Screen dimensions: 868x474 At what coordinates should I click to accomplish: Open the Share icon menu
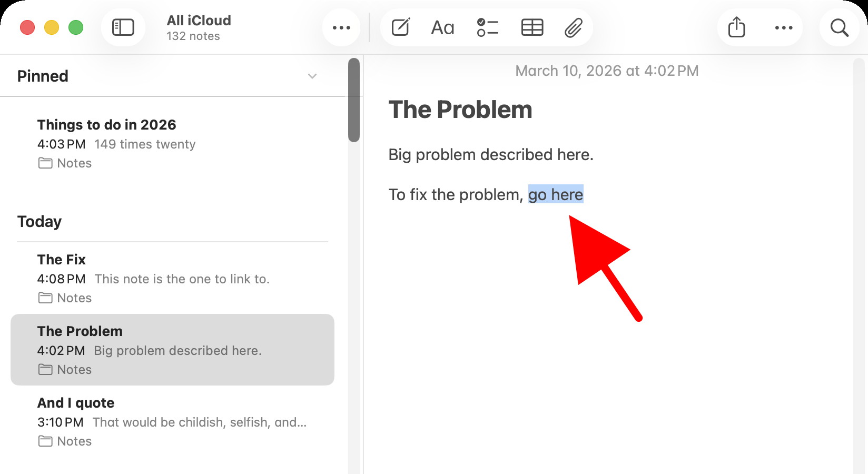[736, 27]
